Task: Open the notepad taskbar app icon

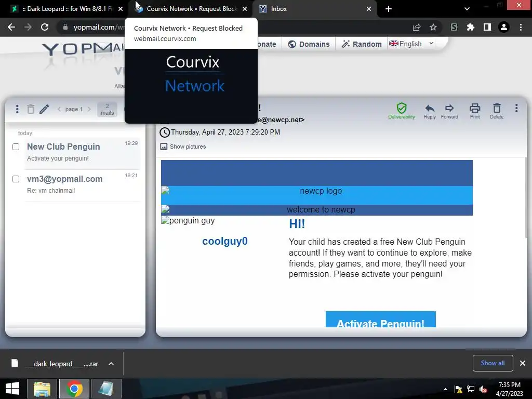Action: coord(105,389)
